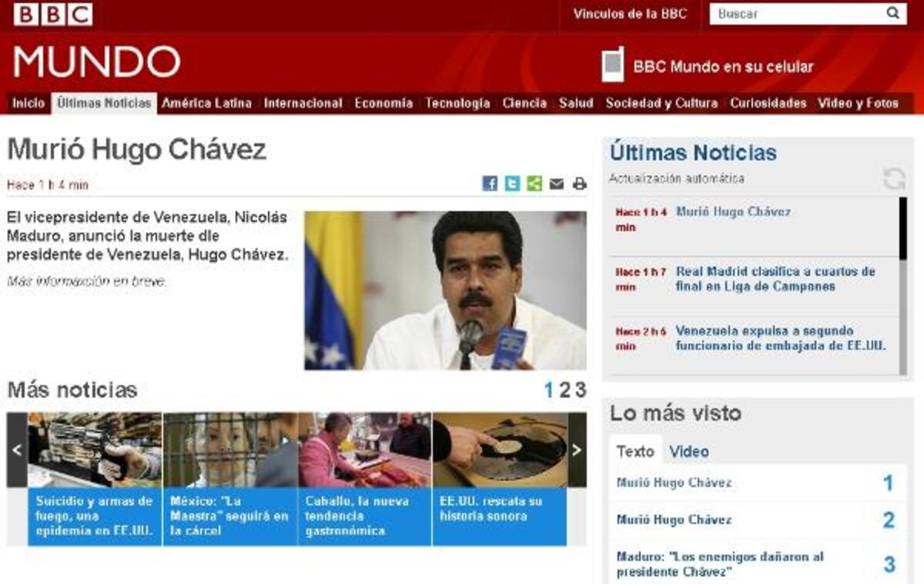Screen dimensions: 924x584
Task: Open Curiosidades section
Action: click(x=768, y=103)
